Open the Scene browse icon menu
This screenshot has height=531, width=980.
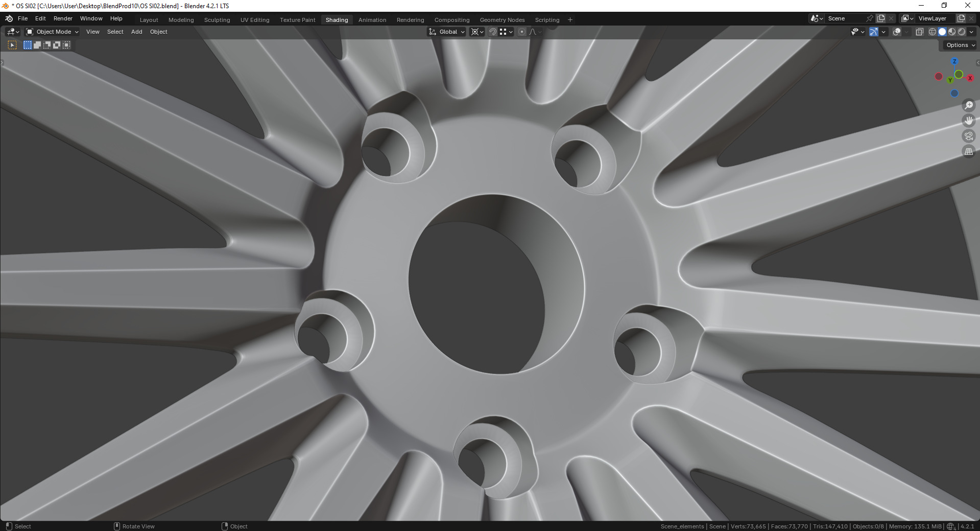pyautogui.click(x=817, y=18)
